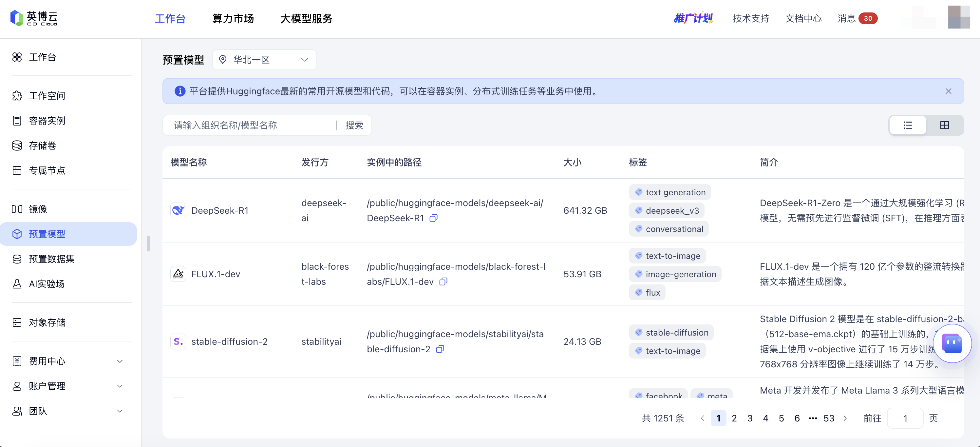Open the 镜像 images page
Screen dimensions: 980x447
[x=37, y=209]
